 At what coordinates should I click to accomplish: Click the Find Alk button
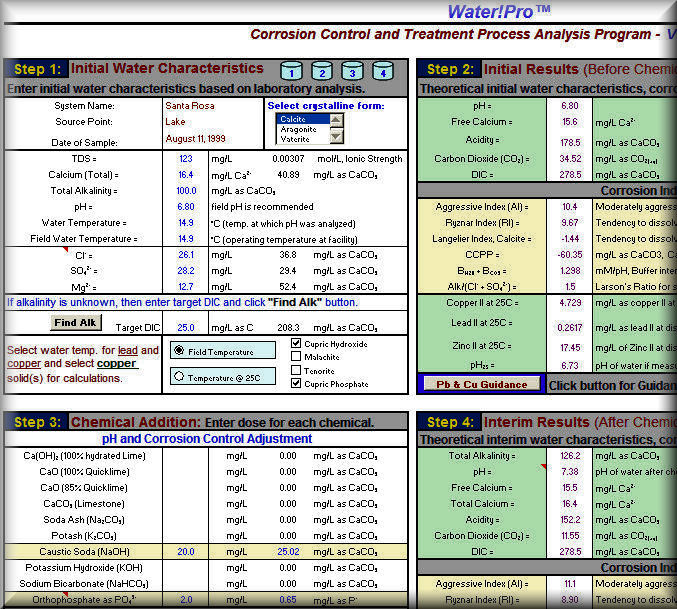tap(76, 322)
